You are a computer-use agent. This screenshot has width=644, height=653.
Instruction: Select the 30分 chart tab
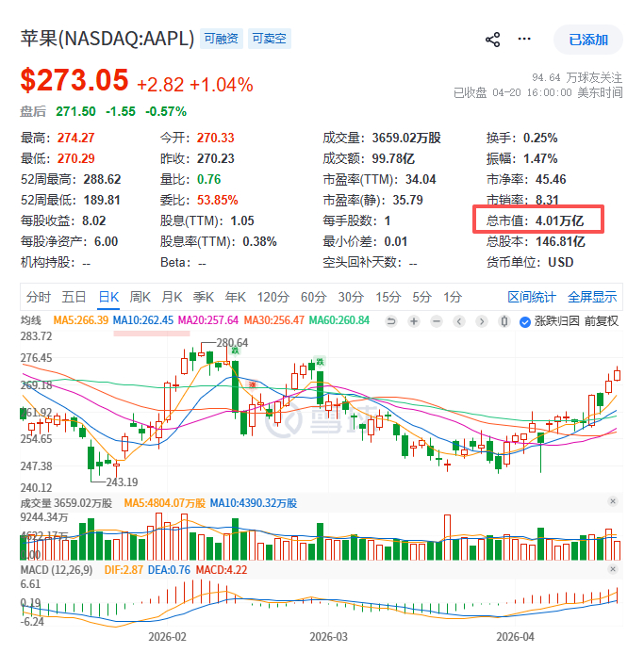point(351,297)
